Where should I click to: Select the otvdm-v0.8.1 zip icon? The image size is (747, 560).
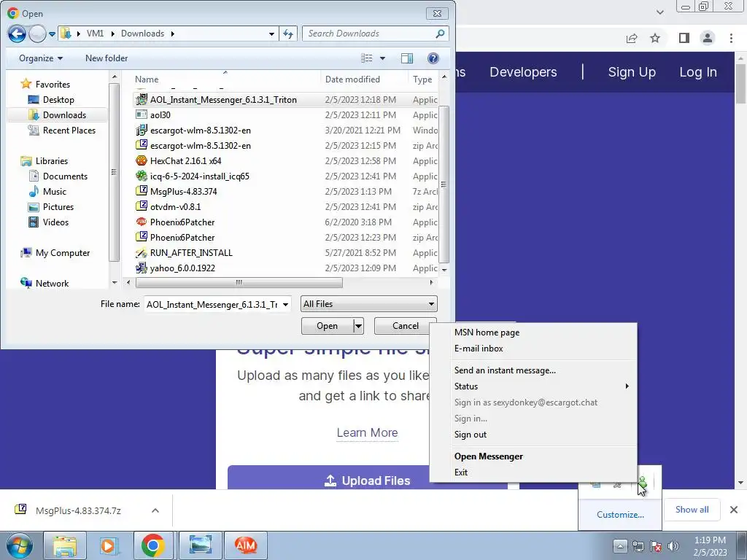pos(142,206)
